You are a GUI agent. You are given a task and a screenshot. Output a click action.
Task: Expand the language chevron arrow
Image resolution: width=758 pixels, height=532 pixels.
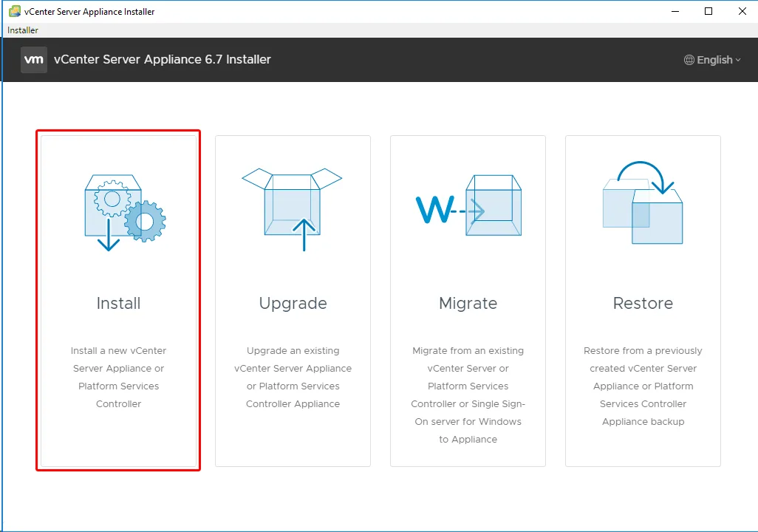[x=738, y=60]
